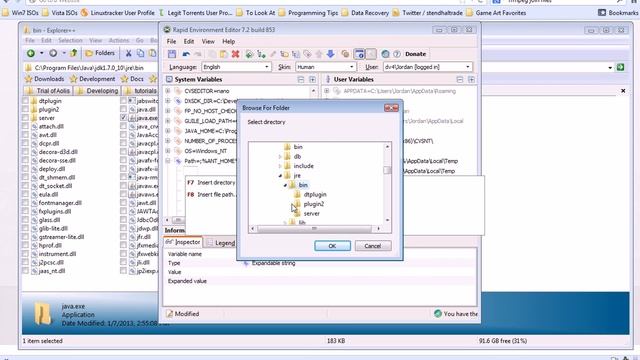Select the server folder in tree
The height and width of the screenshot is (360, 640).
click(x=311, y=213)
